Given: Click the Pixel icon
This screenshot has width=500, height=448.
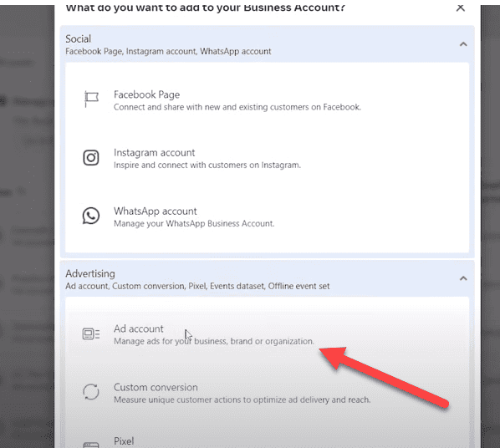Looking at the screenshot, I should click(91, 445).
